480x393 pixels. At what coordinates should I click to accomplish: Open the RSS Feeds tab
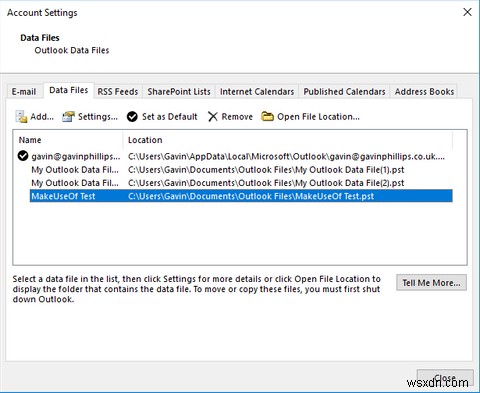(x=118, y=91)
